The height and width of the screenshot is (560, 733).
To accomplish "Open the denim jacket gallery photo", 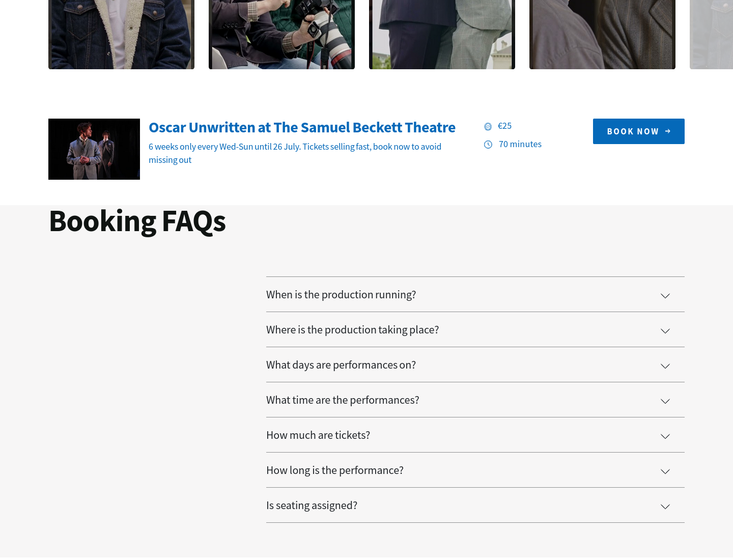I will pos(121,35).
